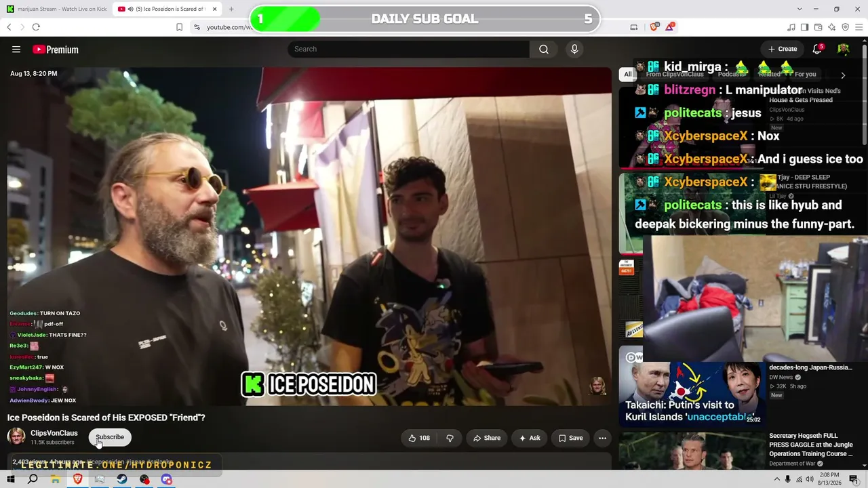Open the Brave Wallet icon

(x=818, y=27)
